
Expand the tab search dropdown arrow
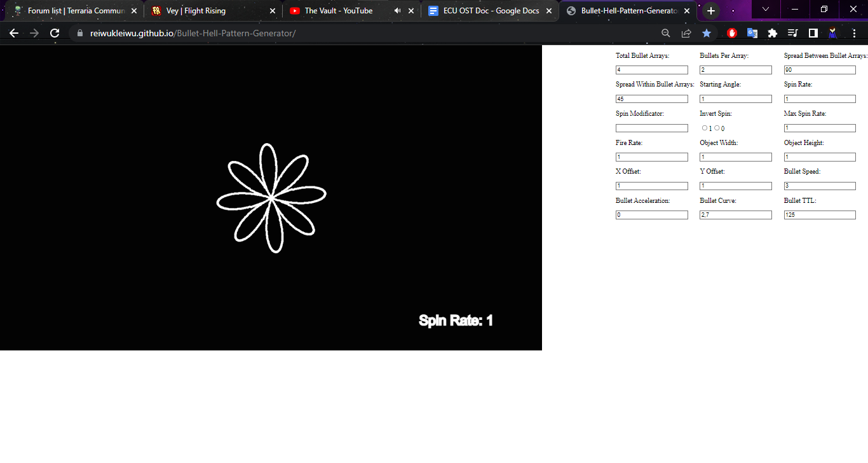[x=766, y=9]
